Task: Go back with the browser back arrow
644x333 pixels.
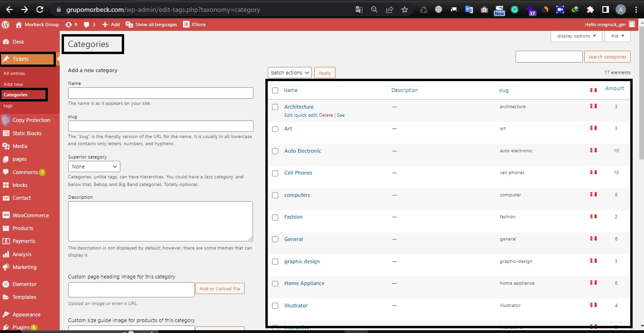Action: (x=9, y=9)
